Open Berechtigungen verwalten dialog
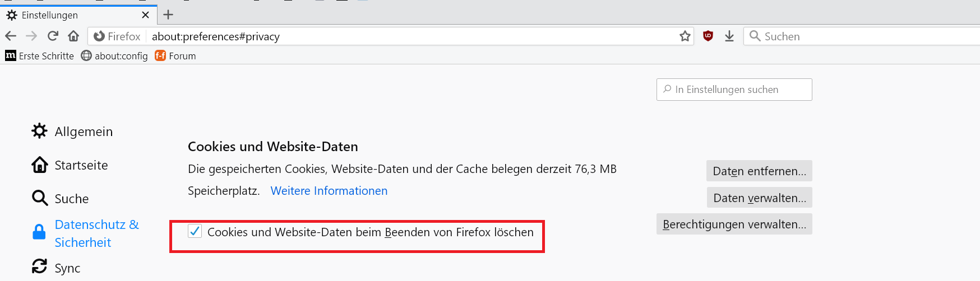The height and width of the screenshot is (281, 980). (x=734, y=224)
